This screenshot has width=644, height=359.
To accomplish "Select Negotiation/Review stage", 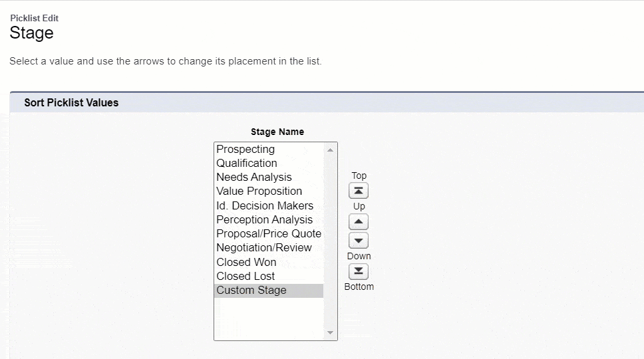I will (x=264, y=248).
